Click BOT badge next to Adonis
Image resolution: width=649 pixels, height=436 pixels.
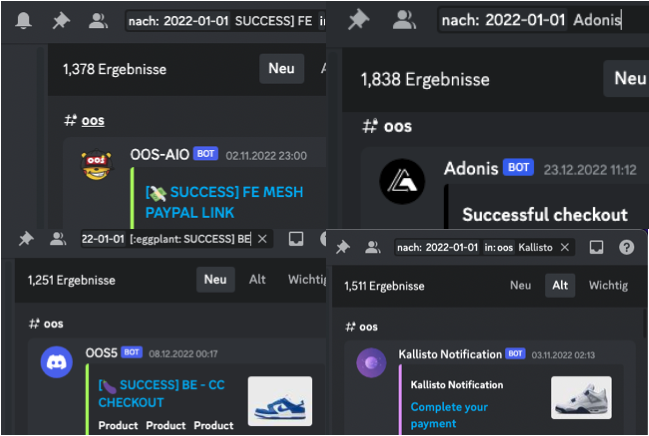coord(518,167)
